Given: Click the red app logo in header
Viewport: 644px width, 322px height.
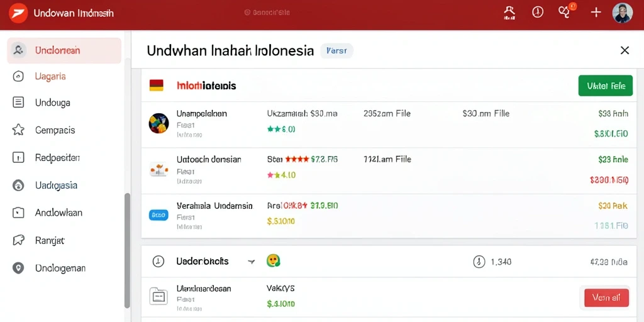Looking at the screenshot, I should pos(18,13).
